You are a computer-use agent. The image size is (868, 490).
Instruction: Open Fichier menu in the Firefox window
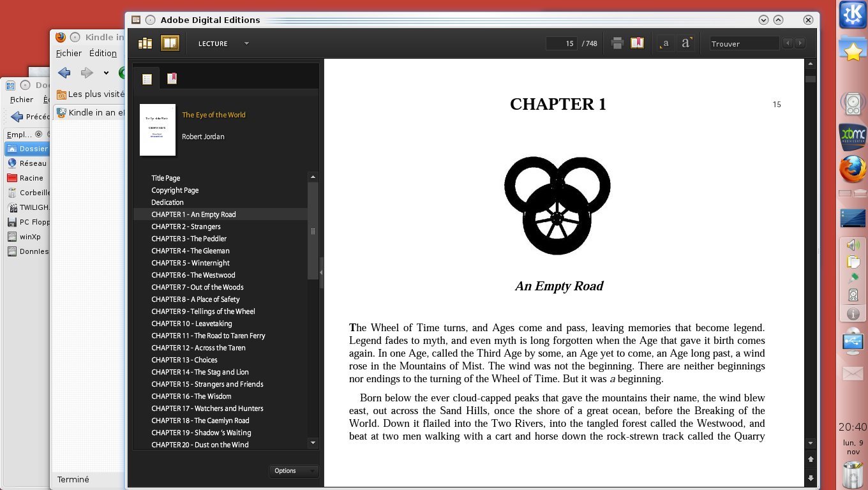click(x=69, y=54)
